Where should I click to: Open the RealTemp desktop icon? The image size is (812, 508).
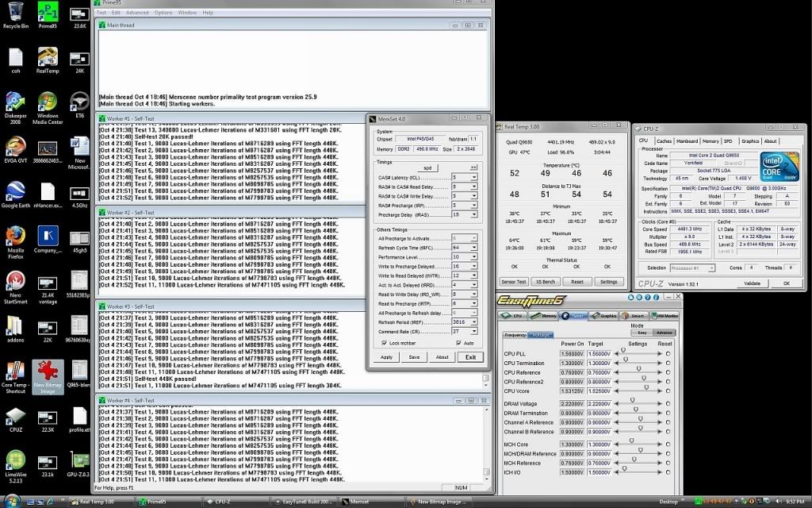tap(48, 60)
